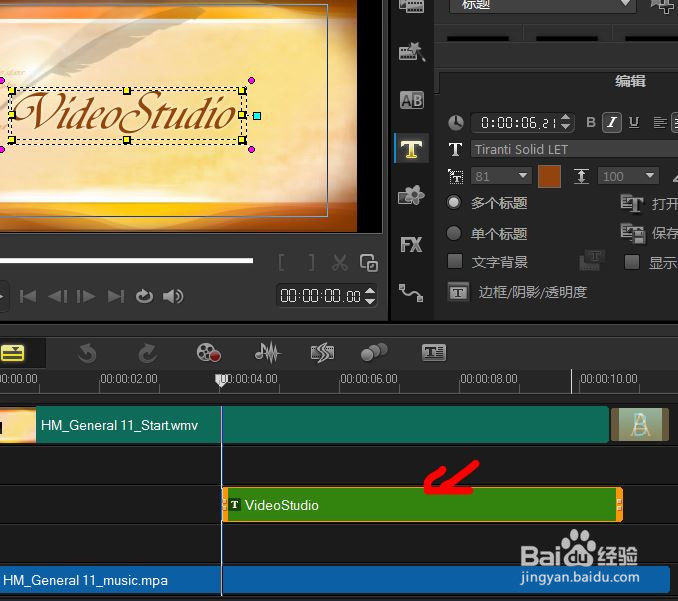Set the Mark-out bracket
Viewport: 678px width, 601px height.
[x=311, y=262]
